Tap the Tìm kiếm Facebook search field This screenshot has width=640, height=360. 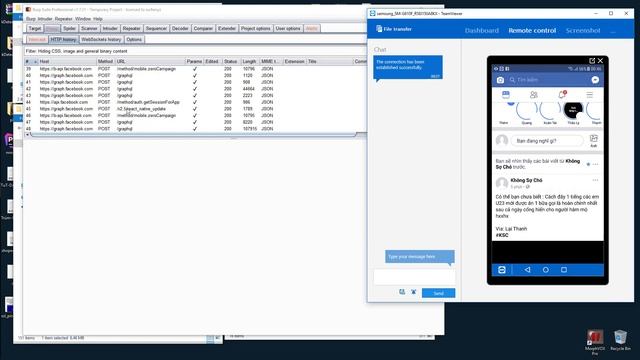click(x=547, y=80)
